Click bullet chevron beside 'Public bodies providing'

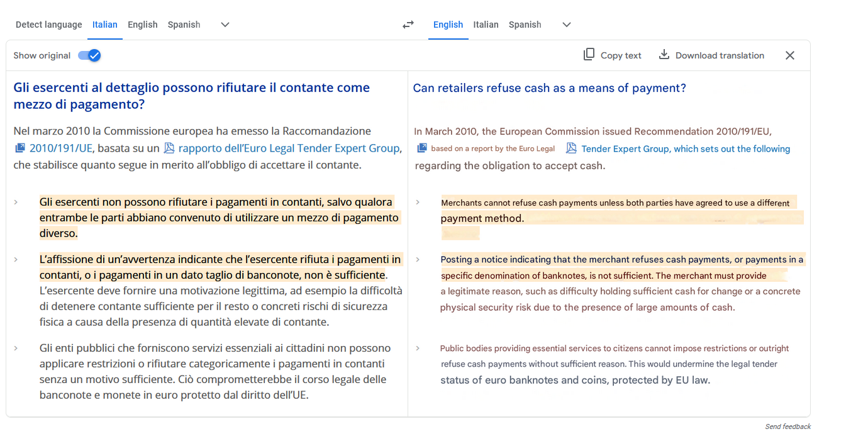[418, 348]
